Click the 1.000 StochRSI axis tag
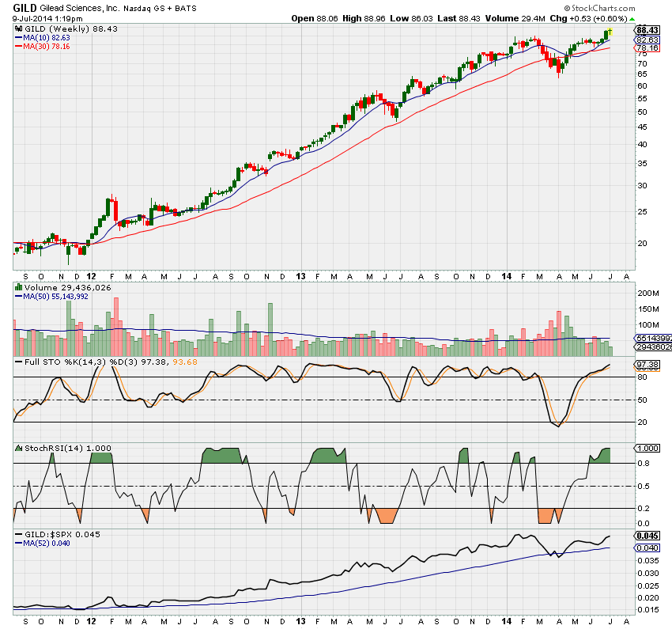672x629 pixels. pos(647,448)
